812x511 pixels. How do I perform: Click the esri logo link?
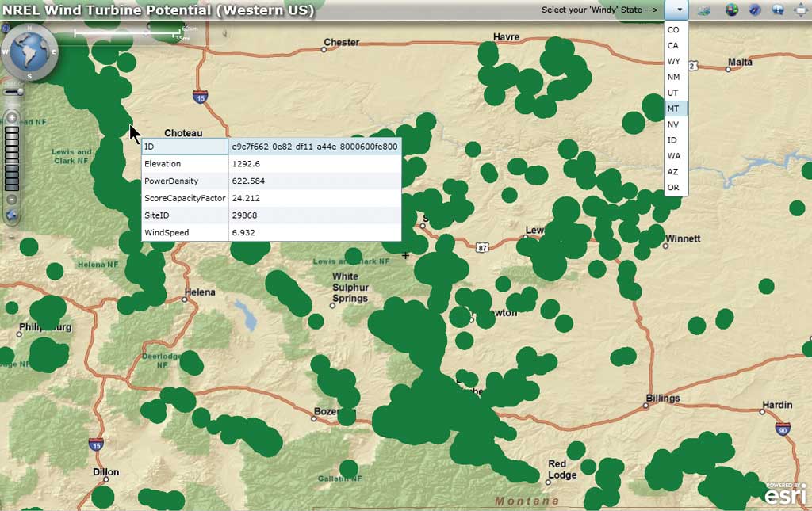point(786,494)
